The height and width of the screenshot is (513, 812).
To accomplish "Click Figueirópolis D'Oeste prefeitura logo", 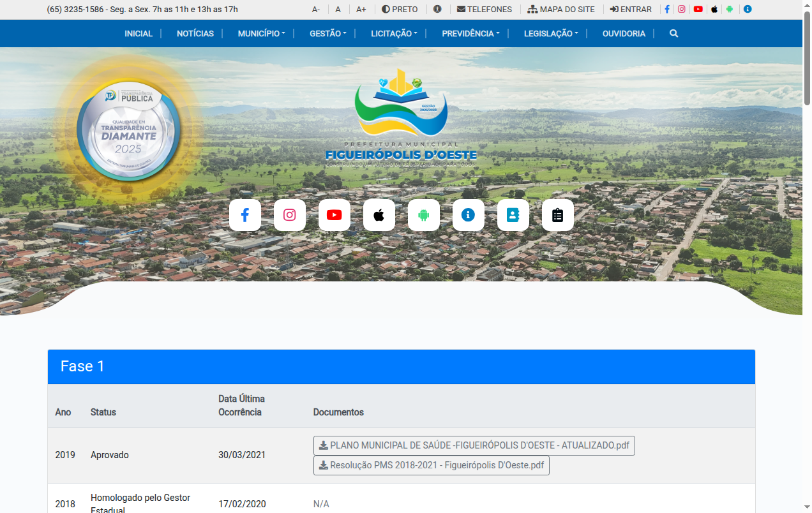I will pyautogui.click(x=401, y=118).
